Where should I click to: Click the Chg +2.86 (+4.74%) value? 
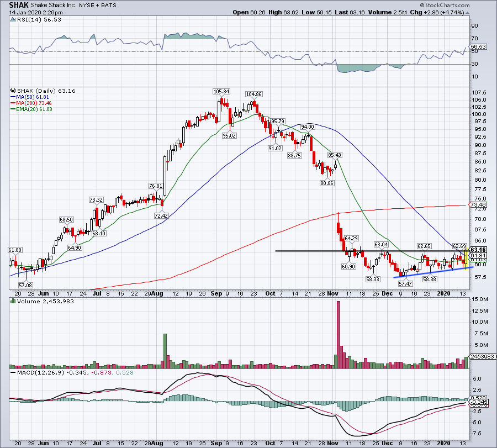pyautogui.click(x=437, y=12)
